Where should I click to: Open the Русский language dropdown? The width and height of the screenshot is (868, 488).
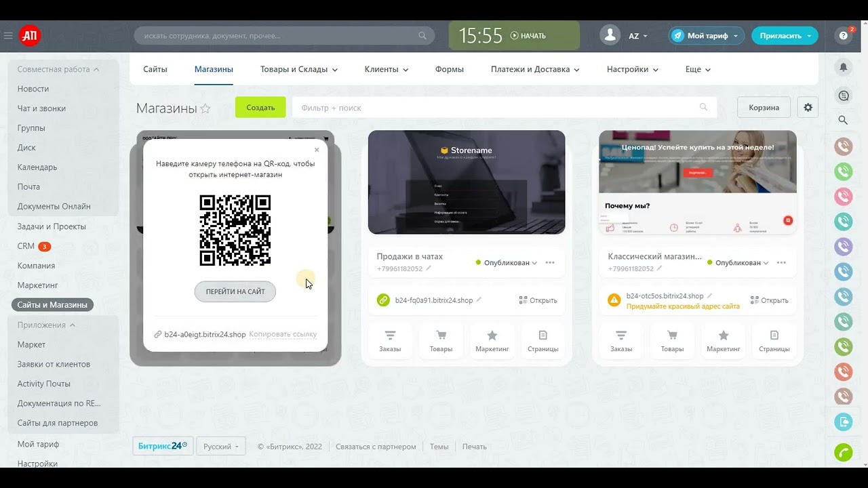click(221, 447)
